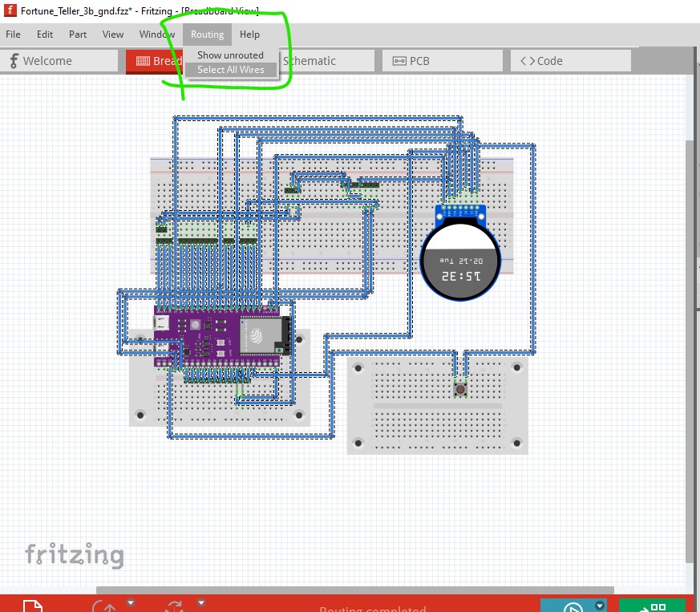
Task: Choose Show unrouted in the Routing menu
Action: [x=231, y=55]
